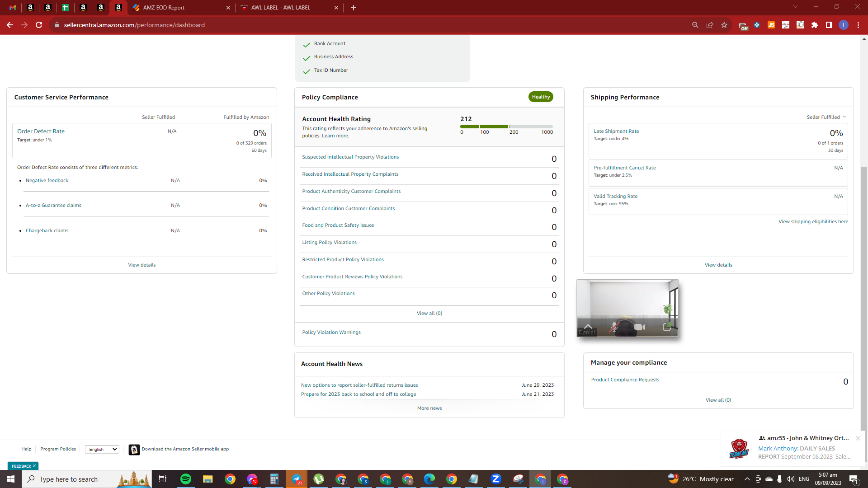Open the orange JS extension
Screen dimensions: 868x488
(771, 25)
